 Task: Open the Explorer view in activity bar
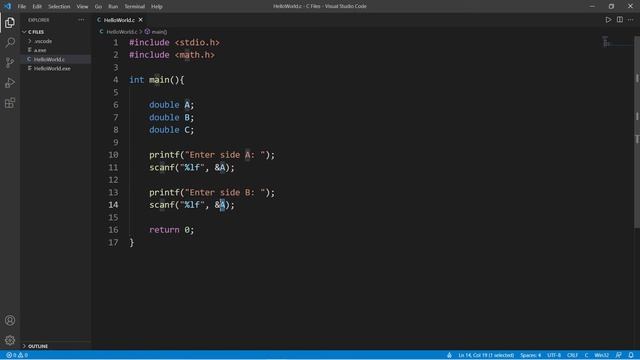(10, 22)
